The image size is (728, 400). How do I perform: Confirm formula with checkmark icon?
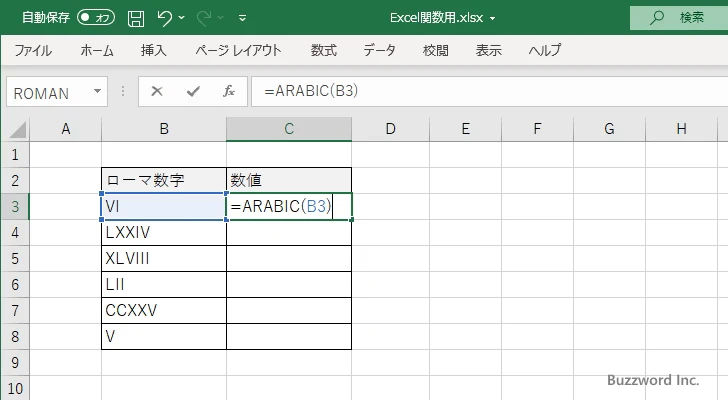tap(193, 91)
